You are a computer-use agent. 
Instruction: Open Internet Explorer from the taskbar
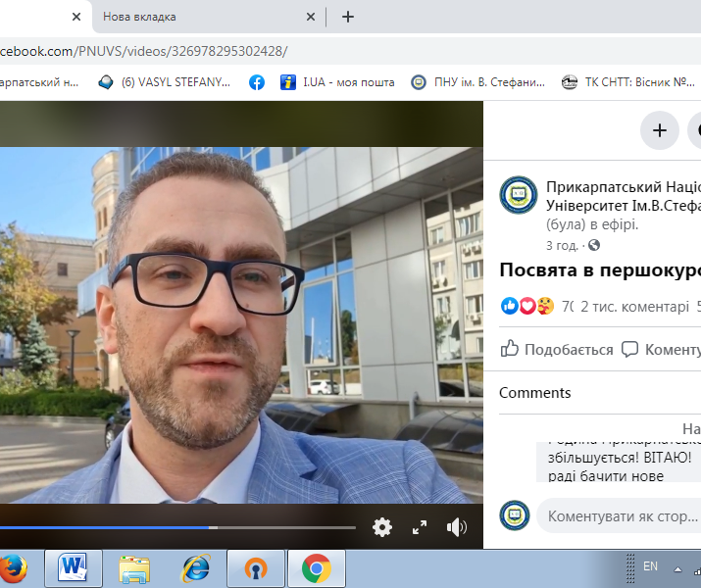pyautogui.click(x=195, y=568)
